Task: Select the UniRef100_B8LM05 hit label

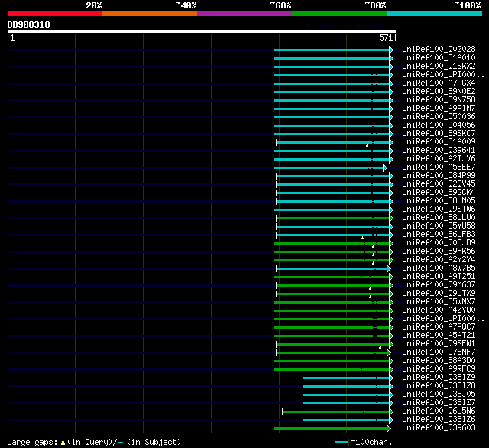Action: pyautogui.click(x=439, y=201)
